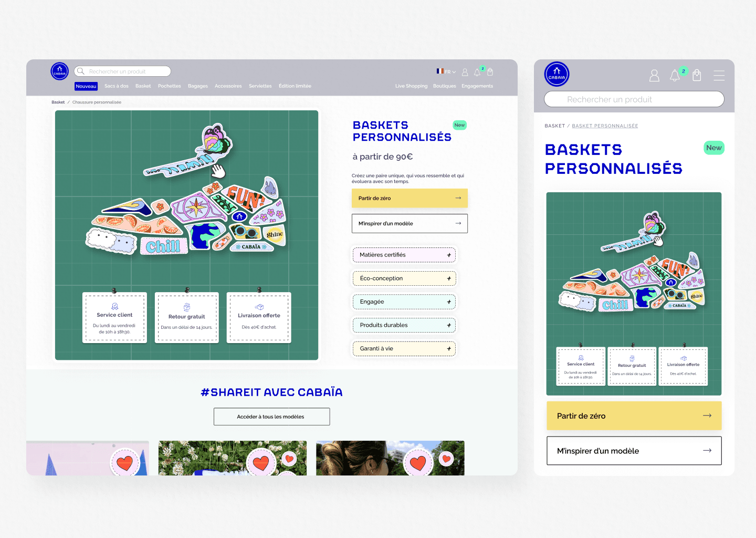This screenshot has width=756, height=538.
Task: Click the desktop search product field
Action: tap(122, 71)
